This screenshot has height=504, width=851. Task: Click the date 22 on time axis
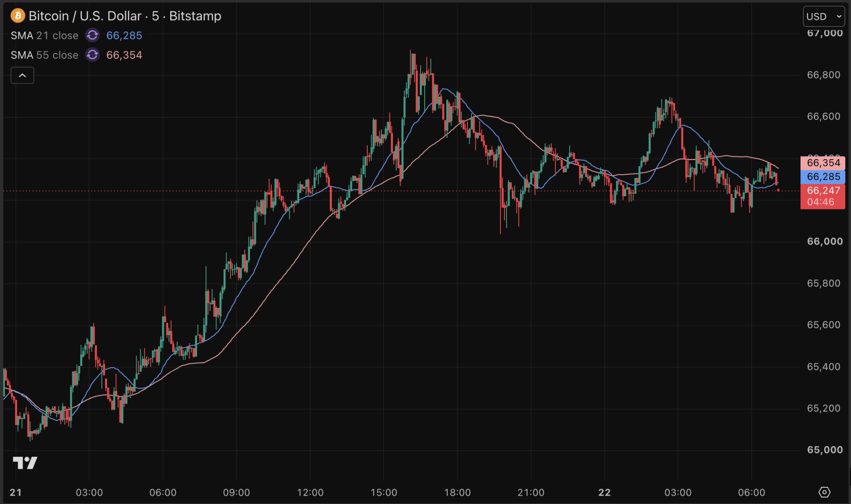[605, 493]
